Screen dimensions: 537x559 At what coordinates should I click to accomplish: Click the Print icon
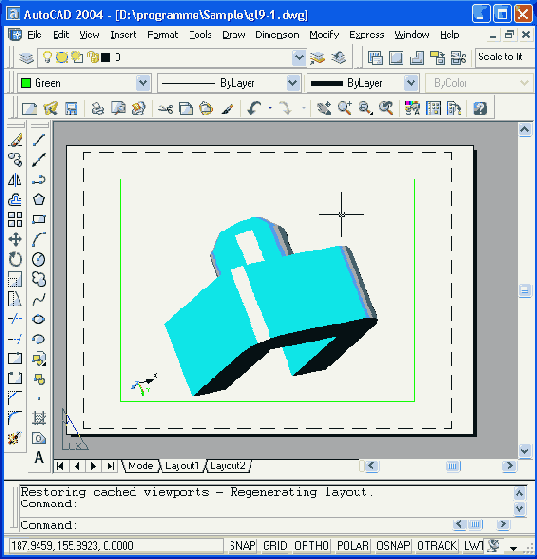[x=98, y=108]
